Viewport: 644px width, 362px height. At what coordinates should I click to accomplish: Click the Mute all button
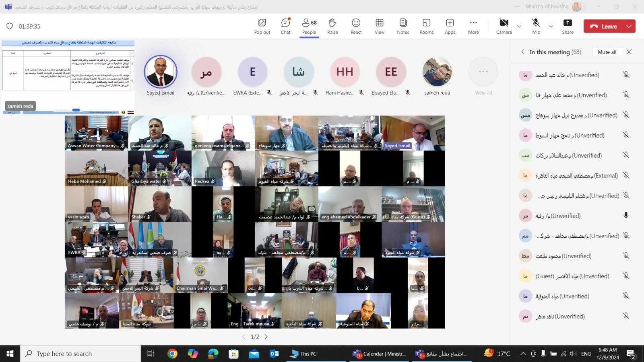coord(607,52)
